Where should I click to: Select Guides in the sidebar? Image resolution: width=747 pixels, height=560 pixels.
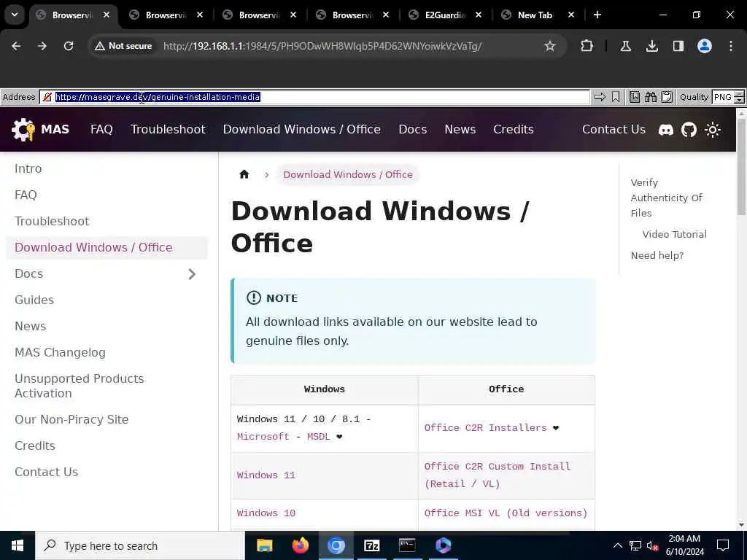click(x=34, y=300)
